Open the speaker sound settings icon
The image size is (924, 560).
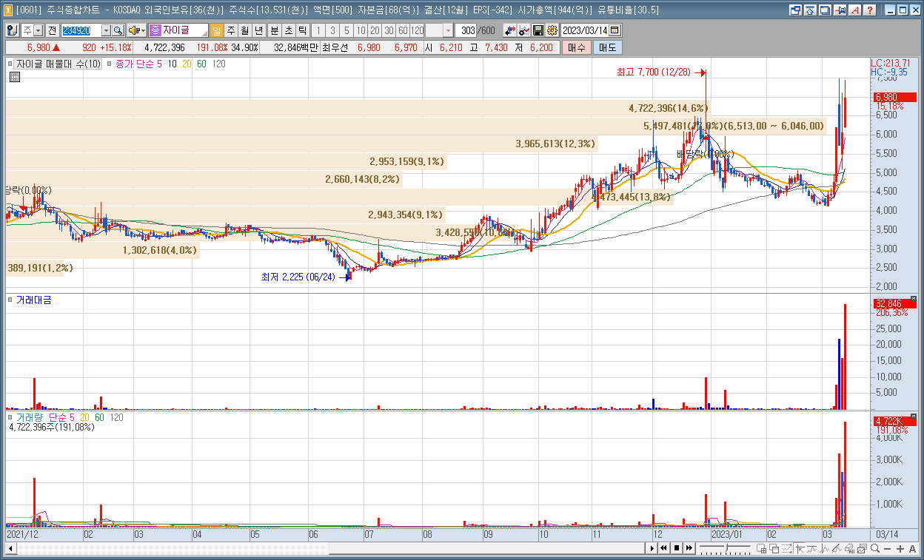tap(135, 30)
